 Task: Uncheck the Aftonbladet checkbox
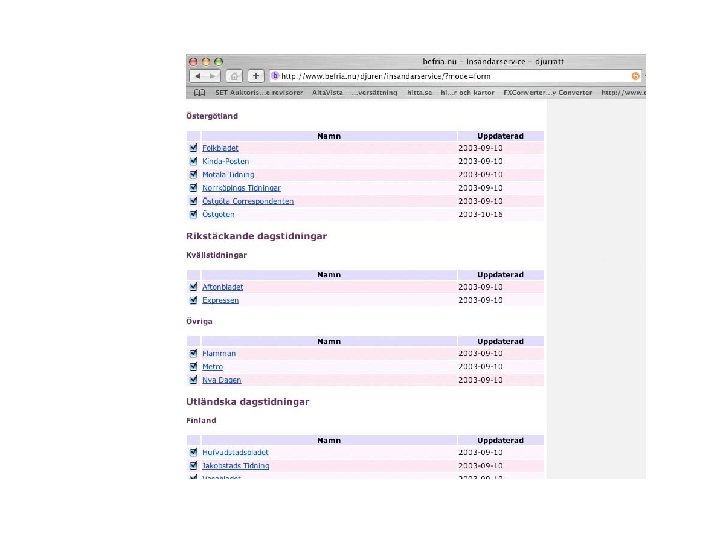click(x=193, y=287)
